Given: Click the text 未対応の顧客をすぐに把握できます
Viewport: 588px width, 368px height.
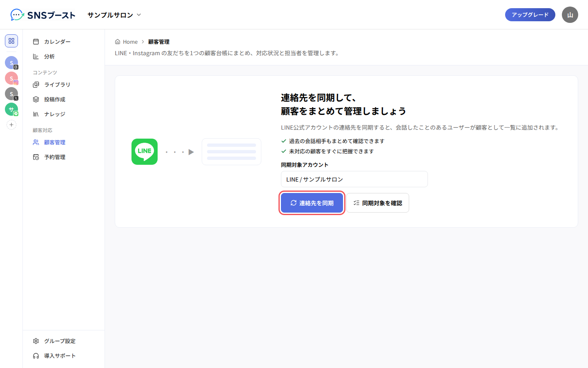Looking at the screenshot, I should click(332, 151).
